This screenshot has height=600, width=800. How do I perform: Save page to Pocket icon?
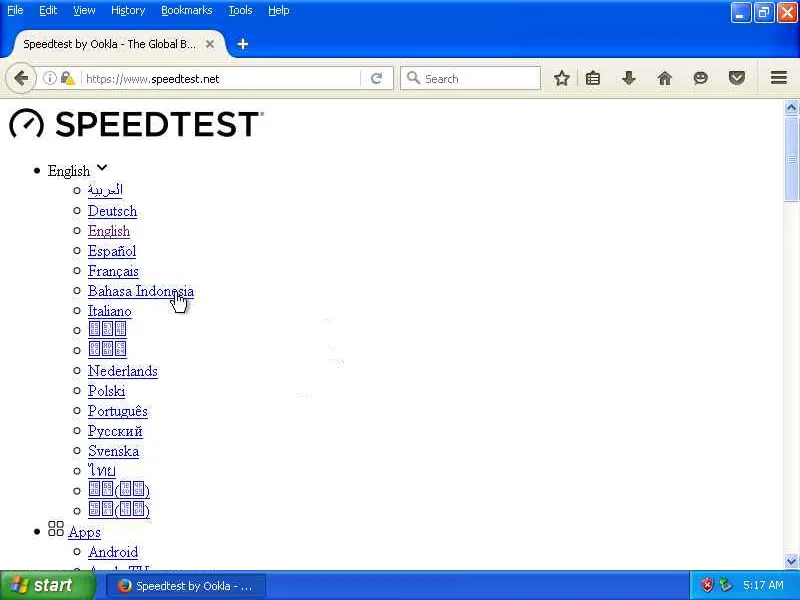pos(737,78)
